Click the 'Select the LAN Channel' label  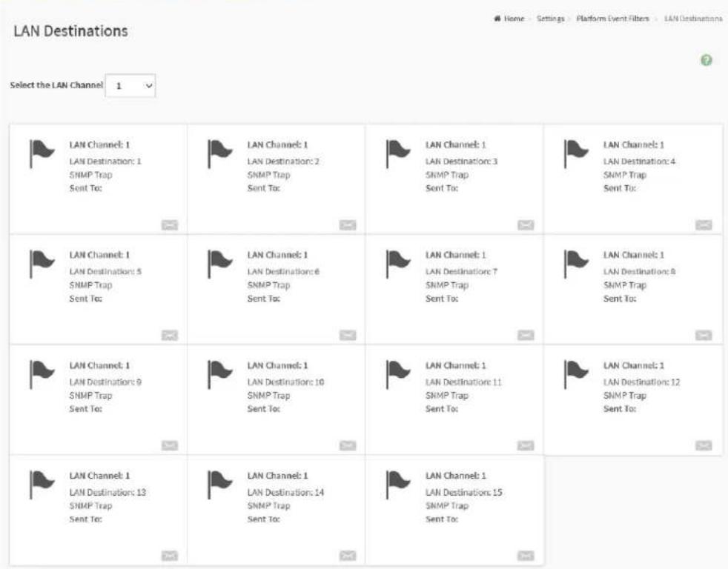click(x=56, y=85)
